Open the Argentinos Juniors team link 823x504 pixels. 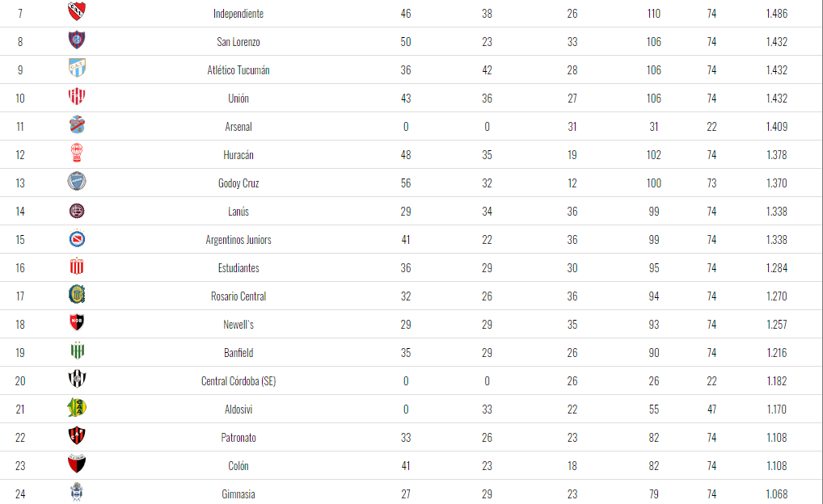pyautogui.click(x=238, y=240)
